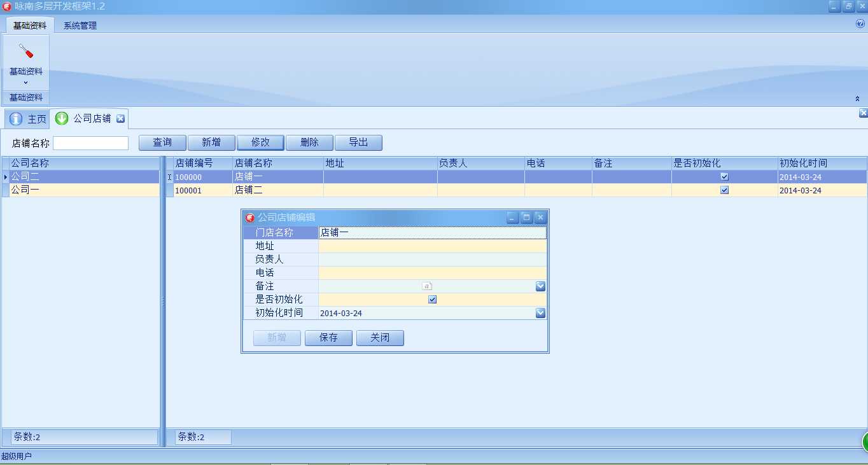Click the 负责人 input field in dialog
Image resolution: width=868 pixels, height=465 pixels.
tap(433, 260)
